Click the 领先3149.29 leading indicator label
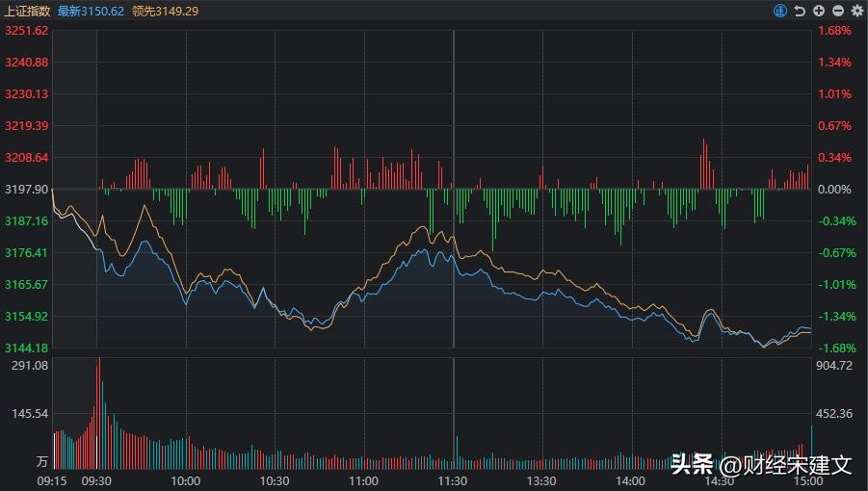The image size is (868, 491). (x=165, y=11)
